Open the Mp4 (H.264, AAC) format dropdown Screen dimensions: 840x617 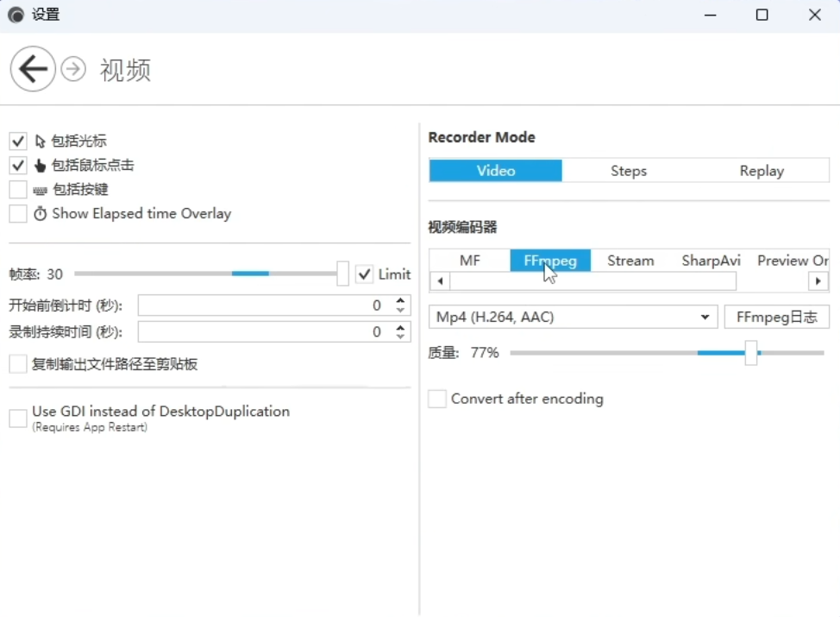[573, 317]
